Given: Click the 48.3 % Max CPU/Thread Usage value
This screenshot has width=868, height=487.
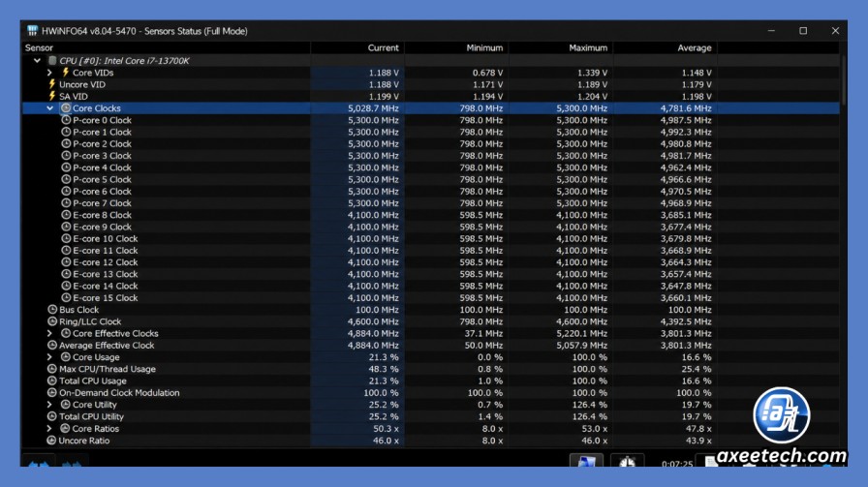Looking at the screenshot, I should point(384,369).
